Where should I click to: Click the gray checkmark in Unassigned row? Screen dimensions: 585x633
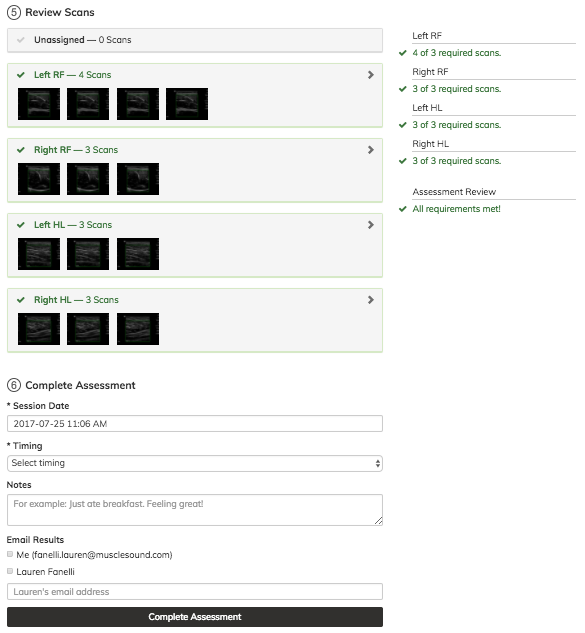(x=21, y=40)
